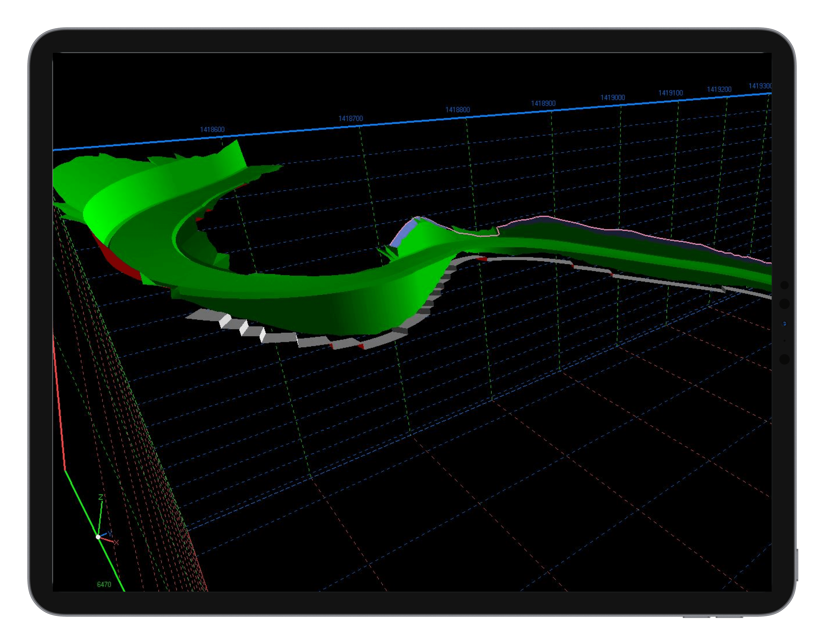Click the 1418700 grid coordinate label
Viewport: 824px width, 644px height.
pyautogui.click(x=350, y=118)
